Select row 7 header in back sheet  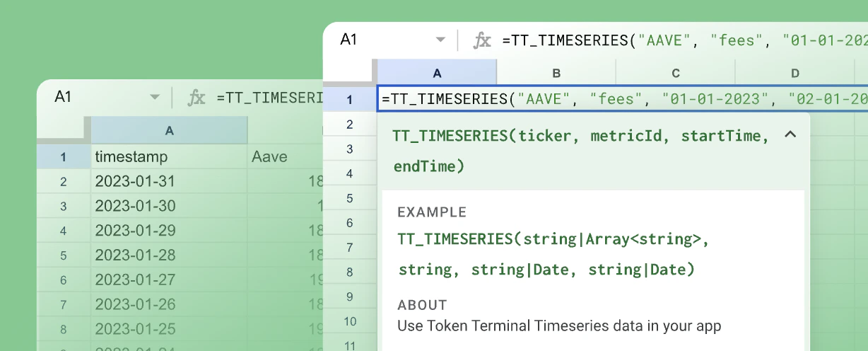pyautogui.click(x=64, y=304)
